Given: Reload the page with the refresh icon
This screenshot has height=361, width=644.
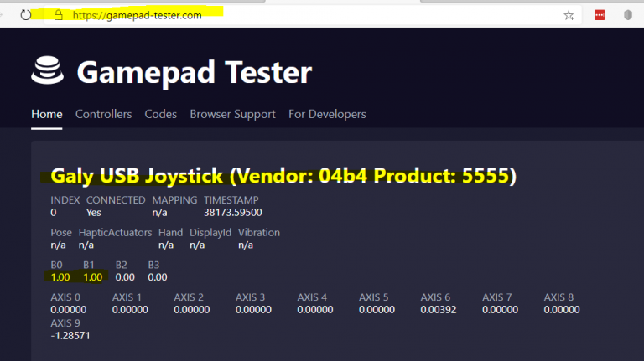Looking at the screenshot, I should [25, 15].
